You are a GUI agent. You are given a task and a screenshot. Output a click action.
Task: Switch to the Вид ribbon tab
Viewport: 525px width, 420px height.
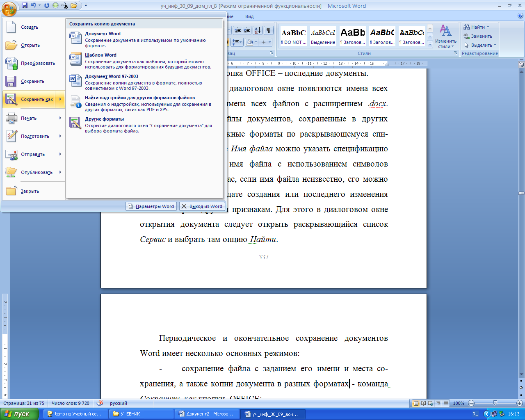249,16
